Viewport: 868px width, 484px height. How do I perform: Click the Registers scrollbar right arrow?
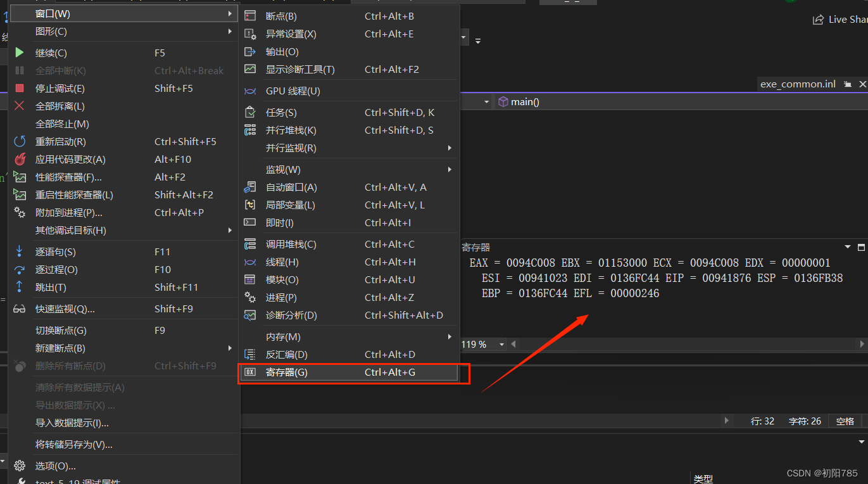[862, 344]
